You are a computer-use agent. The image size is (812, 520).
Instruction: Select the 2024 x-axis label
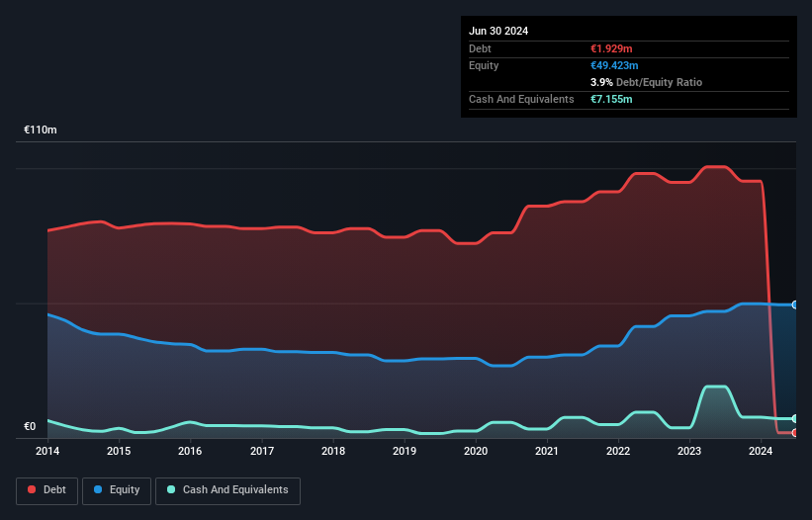(761, 451)
